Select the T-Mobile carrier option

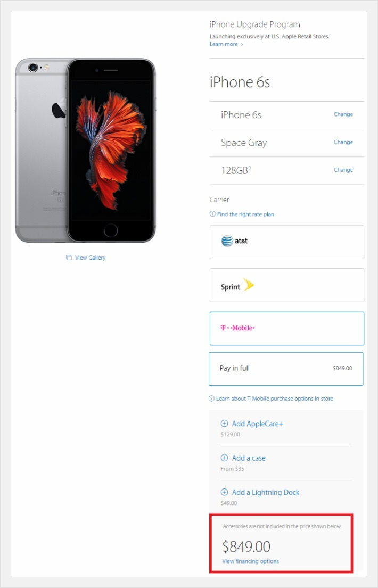[x=287, y=328]
